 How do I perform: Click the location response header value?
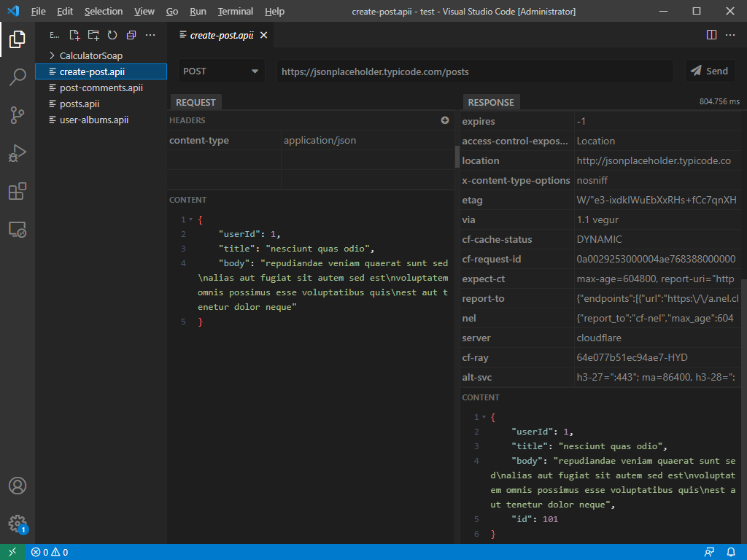click(657, 161)
